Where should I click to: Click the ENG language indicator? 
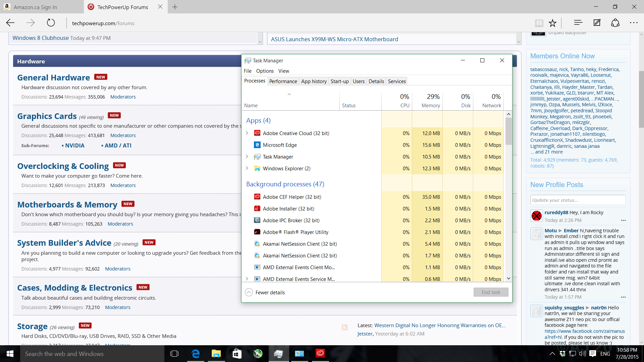[x=605, y=354]
